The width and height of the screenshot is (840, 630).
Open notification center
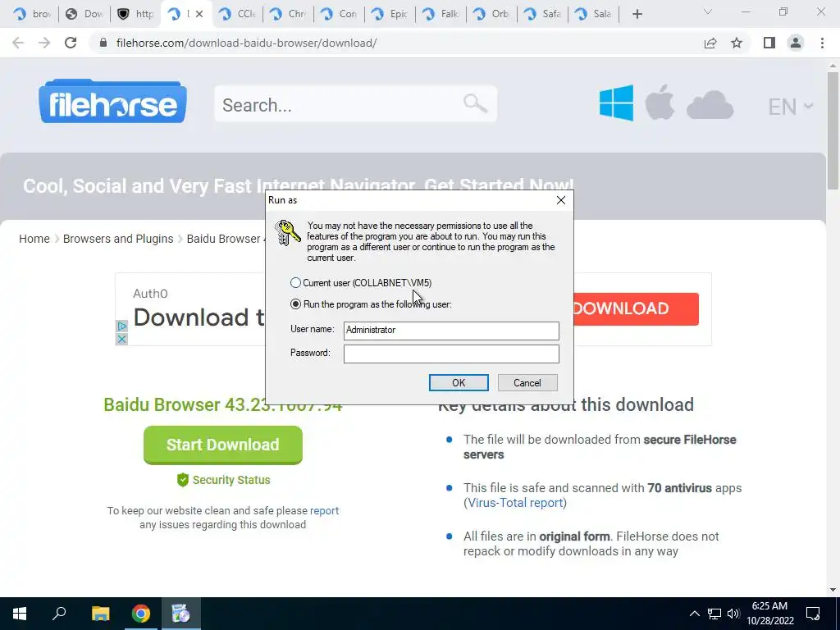pos(813,614)
